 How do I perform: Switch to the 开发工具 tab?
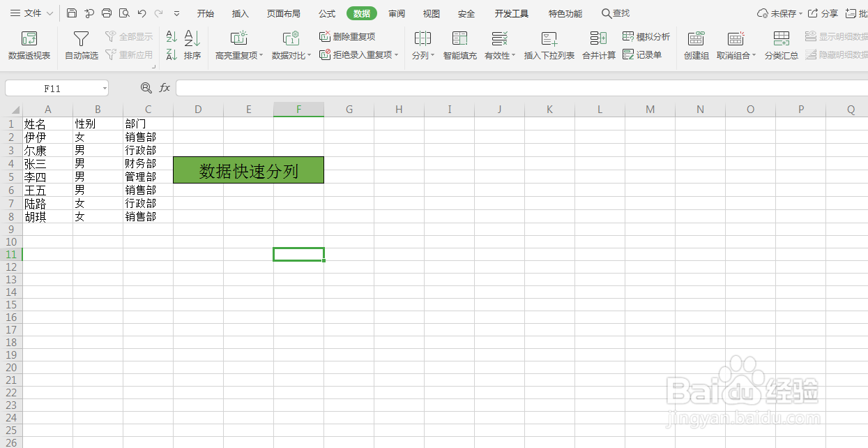click(x=512, y=13)
